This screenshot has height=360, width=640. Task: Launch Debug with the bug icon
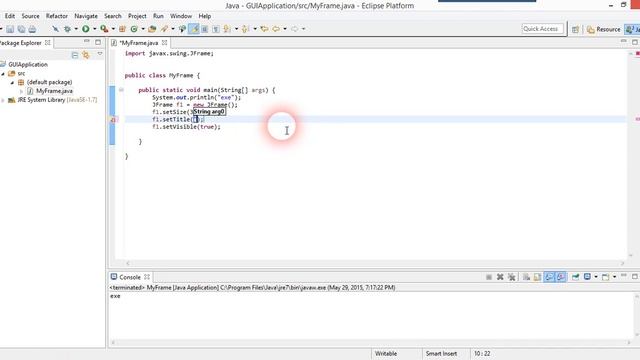tap(67, 29)
